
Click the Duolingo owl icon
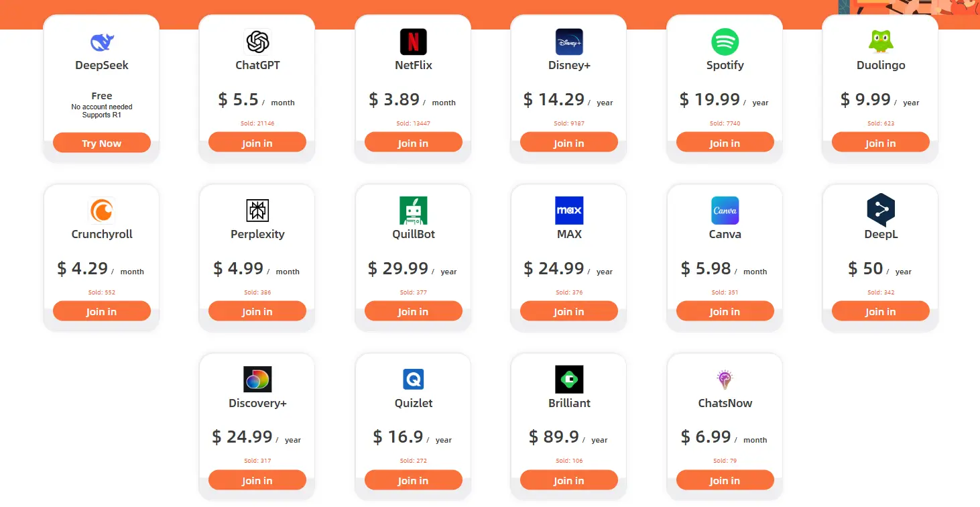[x=881, y=42]
